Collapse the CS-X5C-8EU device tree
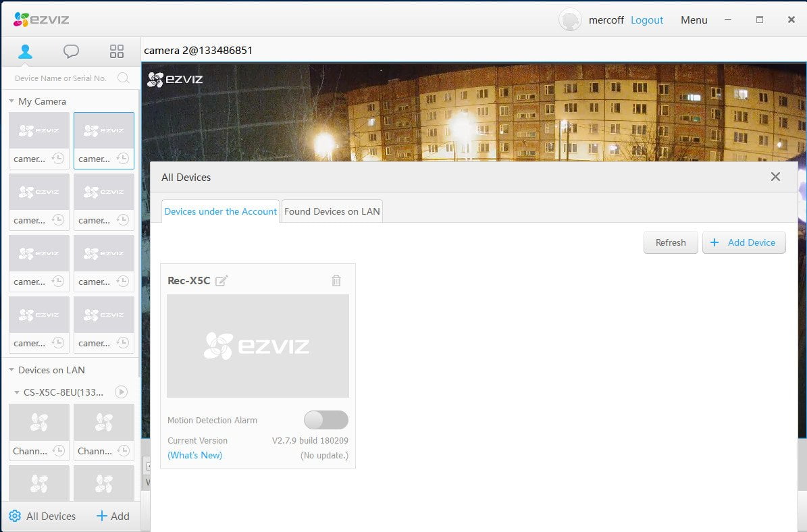807x532 pixels. coord(16,392)
